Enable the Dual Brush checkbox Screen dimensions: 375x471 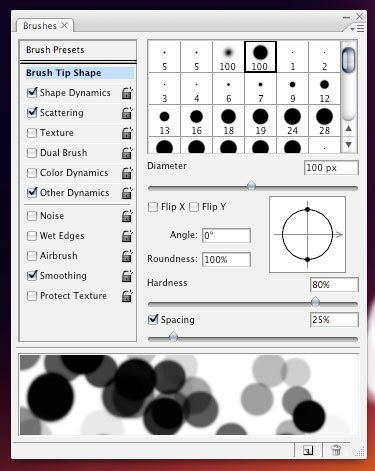pyautogui.click(x=32, y=153)
